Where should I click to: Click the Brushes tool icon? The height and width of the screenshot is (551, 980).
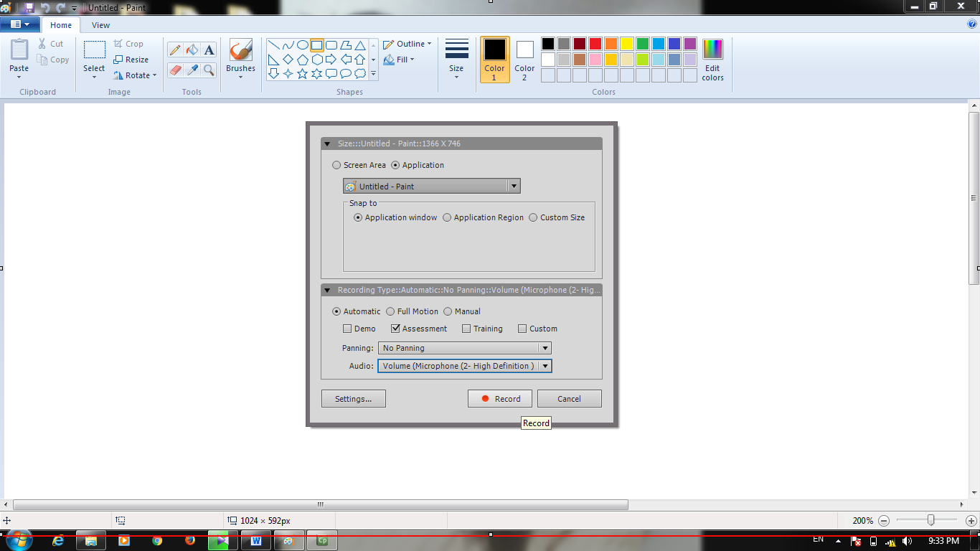pos(240,50)
